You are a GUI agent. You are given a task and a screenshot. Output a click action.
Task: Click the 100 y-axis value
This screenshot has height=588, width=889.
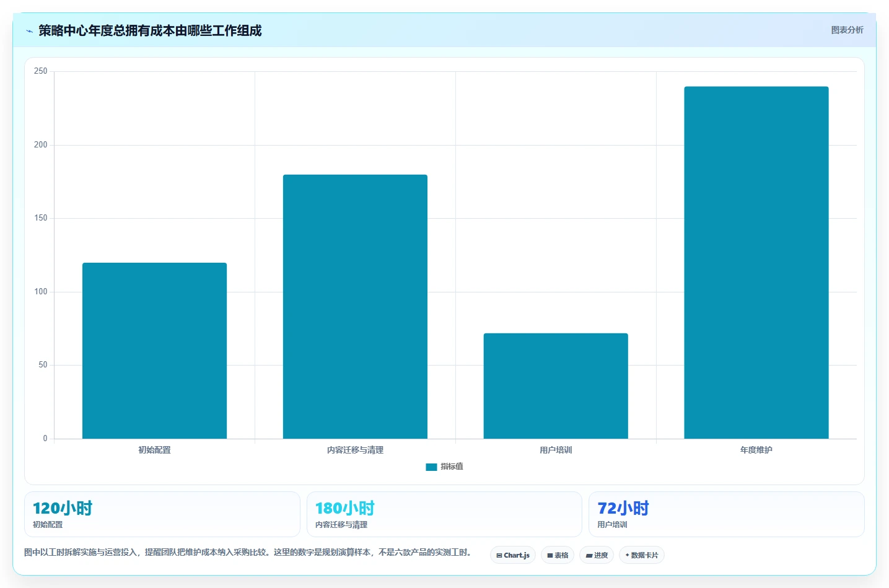click(41, 292)
